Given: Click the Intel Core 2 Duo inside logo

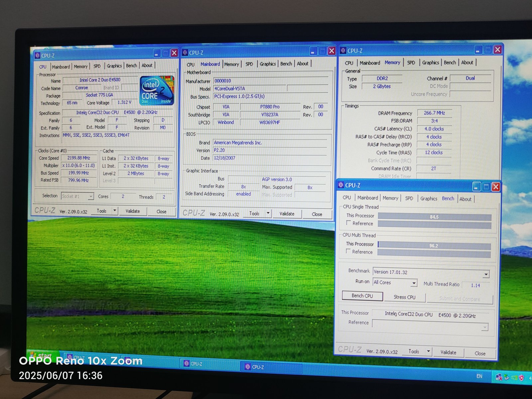Looking at the screenshot, I should pyautogui.click(x=157, y=90).
